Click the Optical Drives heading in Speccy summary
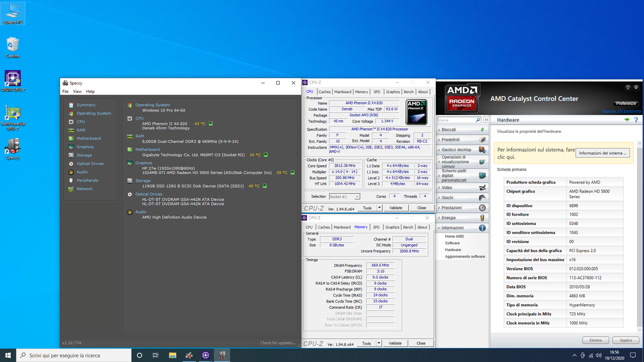This screenshot has width=644, height=362. point(149,194)
